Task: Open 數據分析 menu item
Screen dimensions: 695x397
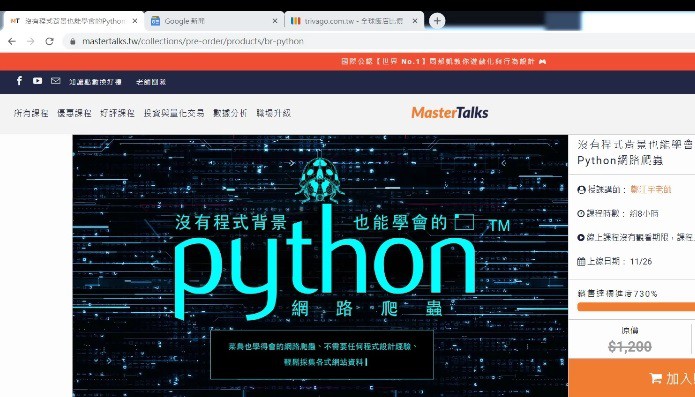Action: point(230,113)
